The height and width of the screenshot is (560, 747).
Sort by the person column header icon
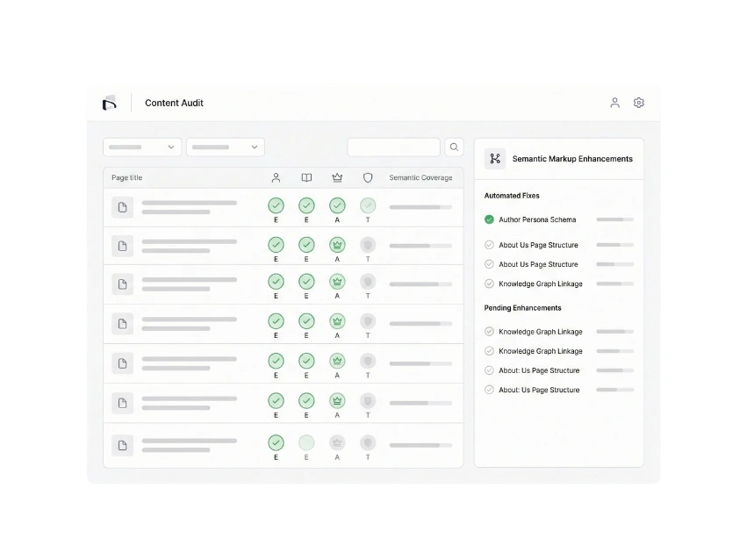(x=276, y=177)
